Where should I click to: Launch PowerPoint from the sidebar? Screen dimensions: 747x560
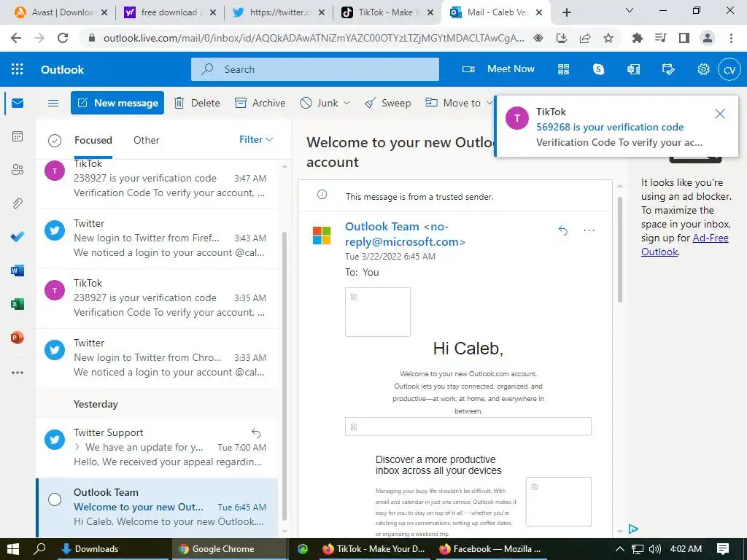(18, 338)
